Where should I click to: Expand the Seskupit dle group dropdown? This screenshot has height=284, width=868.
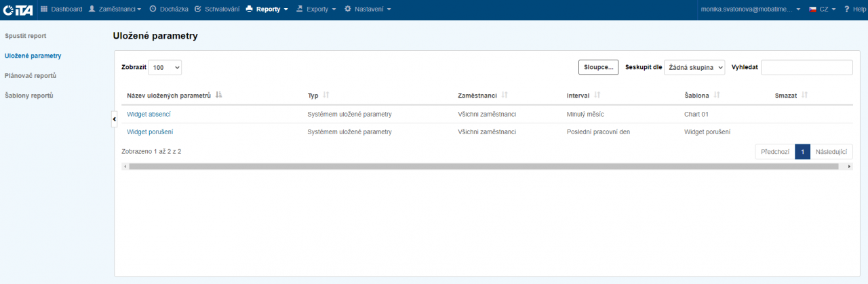694,68
